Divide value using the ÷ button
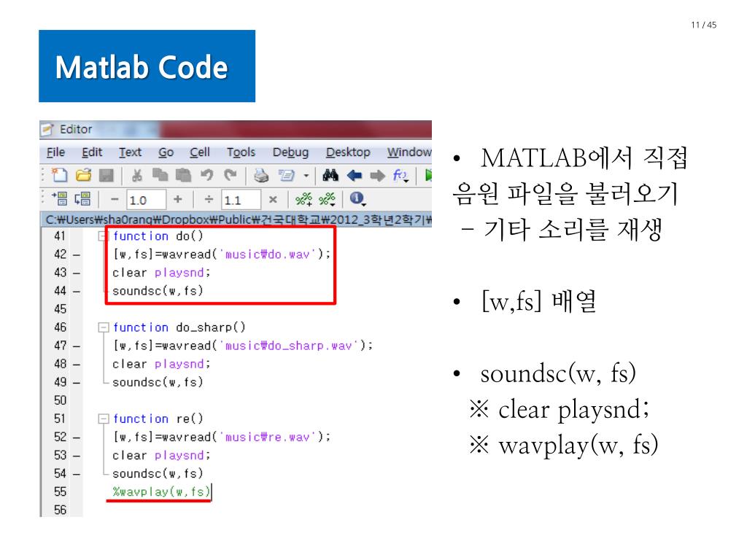The width and height of the screenshot is (747, 560). click(x=209, y=199)
